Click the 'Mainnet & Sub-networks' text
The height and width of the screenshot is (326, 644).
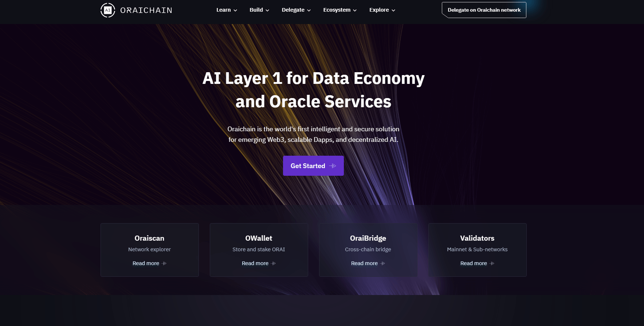[x=477, y=249]
